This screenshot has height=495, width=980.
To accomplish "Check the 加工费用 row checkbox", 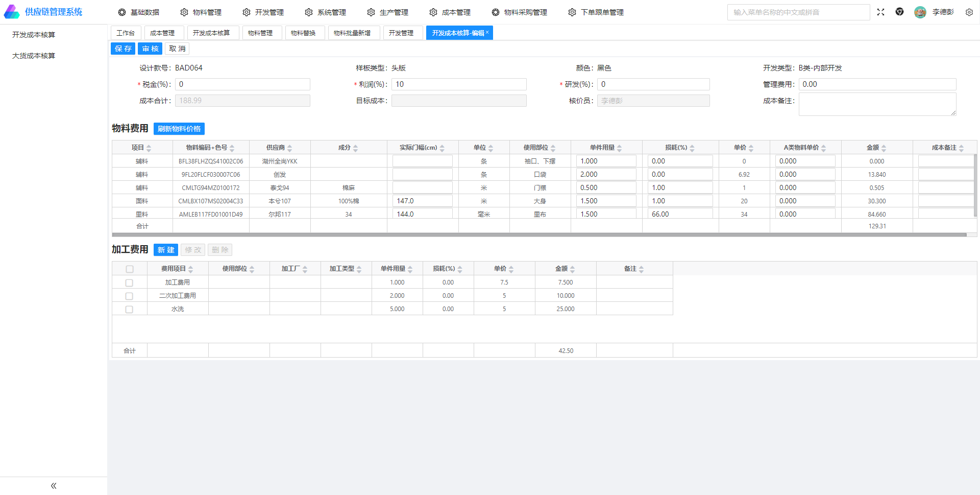I will tap(129, 282).
